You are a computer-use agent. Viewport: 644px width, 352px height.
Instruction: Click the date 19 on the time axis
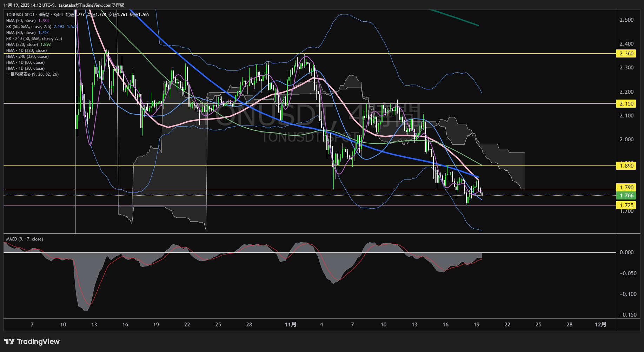click(476, 325)
